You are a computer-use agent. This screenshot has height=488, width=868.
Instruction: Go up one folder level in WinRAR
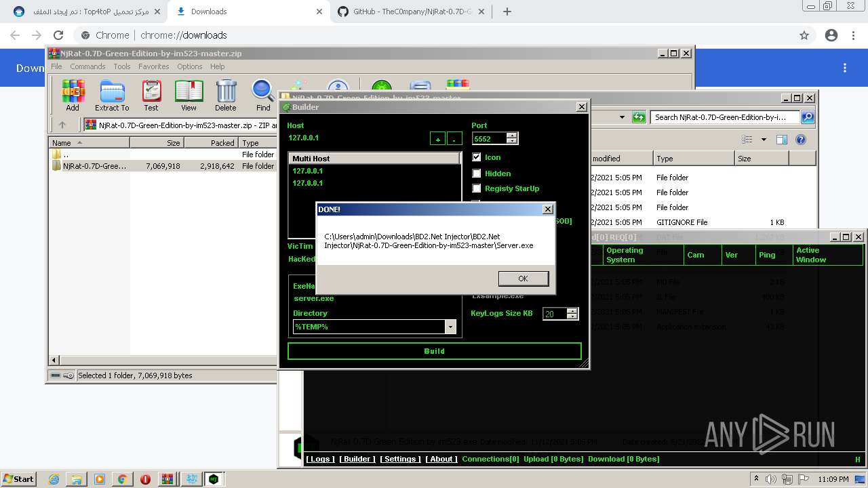tap(62, 125)
